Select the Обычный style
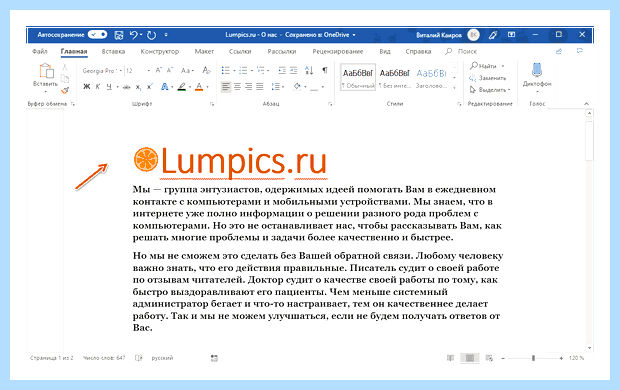Viewport: 620px width, 390px height. [358, 77]
